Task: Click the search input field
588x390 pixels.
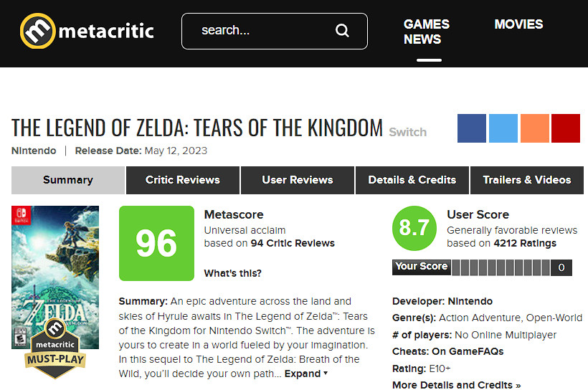Action: point(262,31)
